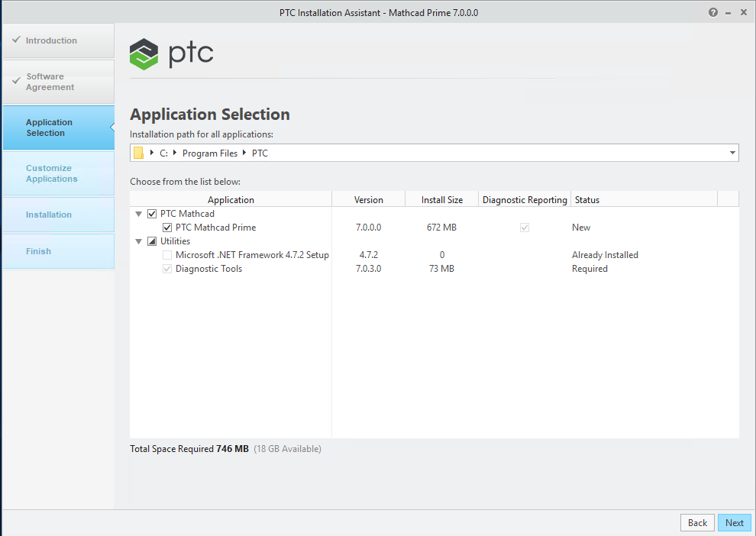Viewport: 756px width, 536px height.
Task: Select the PTC Mathcad group label
Action: (187, 214)
